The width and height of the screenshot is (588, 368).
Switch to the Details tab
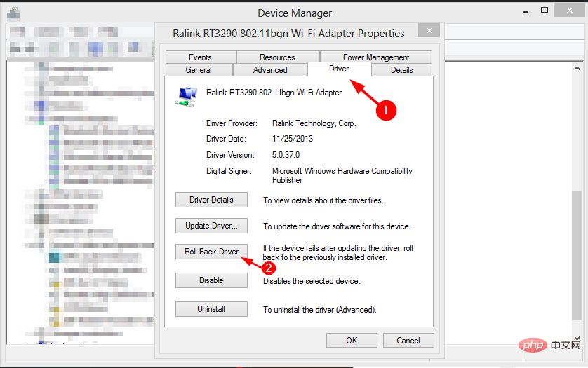point(401,70)
